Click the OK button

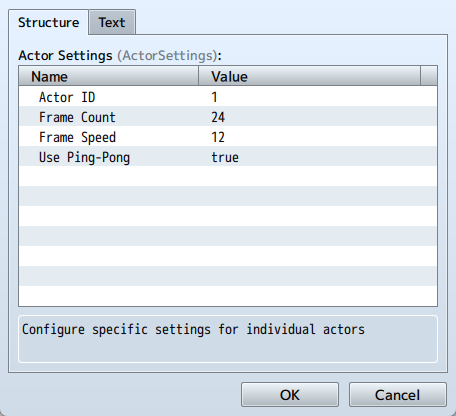(x=290, y=395)
